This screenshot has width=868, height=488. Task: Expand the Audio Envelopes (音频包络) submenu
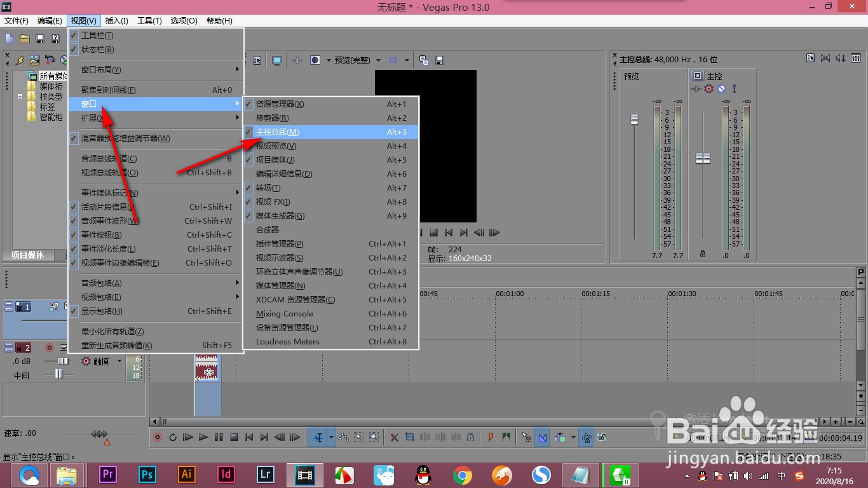156,283
